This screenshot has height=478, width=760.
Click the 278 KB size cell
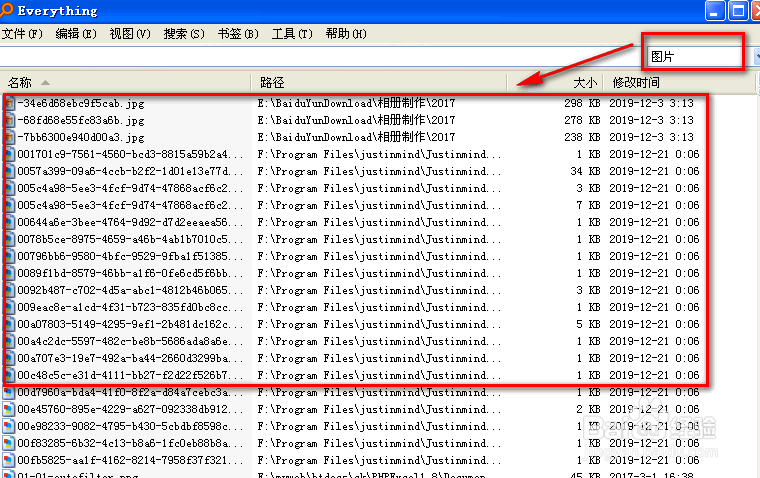[x=582, y=120]
